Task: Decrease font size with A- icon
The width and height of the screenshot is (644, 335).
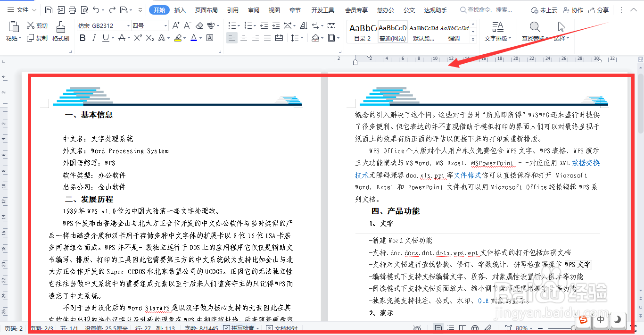Action: click(x=187, y=26)
